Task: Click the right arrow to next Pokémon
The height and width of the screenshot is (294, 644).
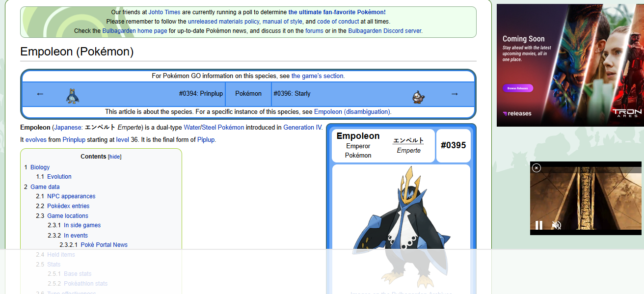Action: 455,94
